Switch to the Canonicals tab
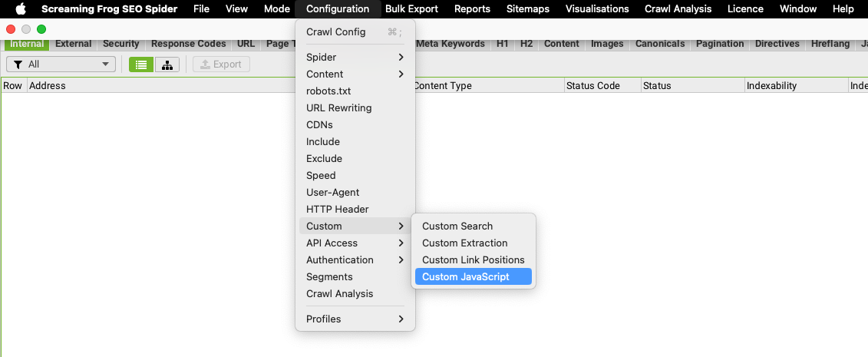868x357 pixels. [x=660, y=44]
